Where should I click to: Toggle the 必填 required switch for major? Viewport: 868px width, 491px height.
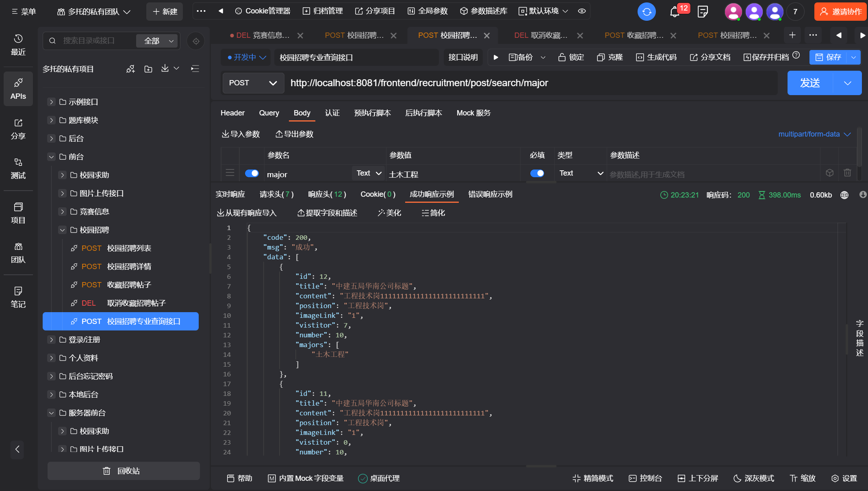point(537,174)
